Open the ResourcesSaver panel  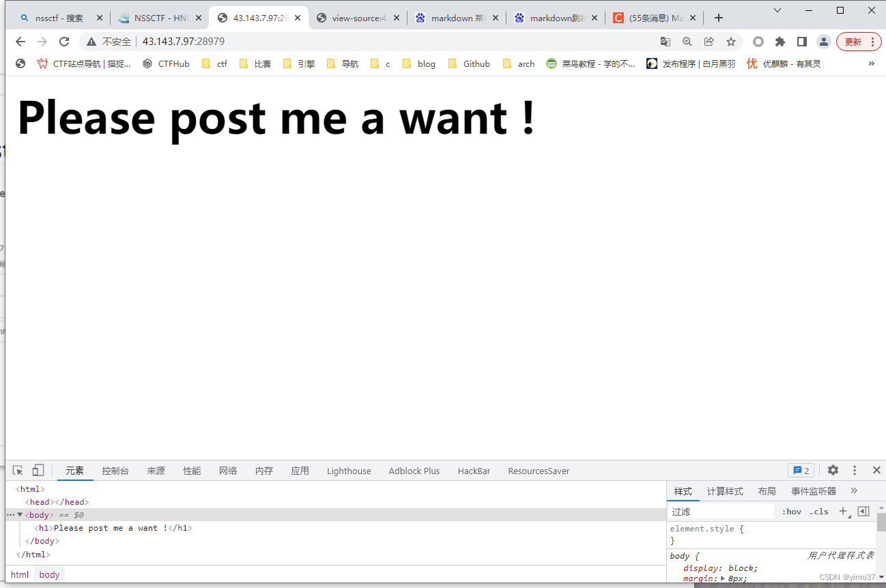point(539,471)
